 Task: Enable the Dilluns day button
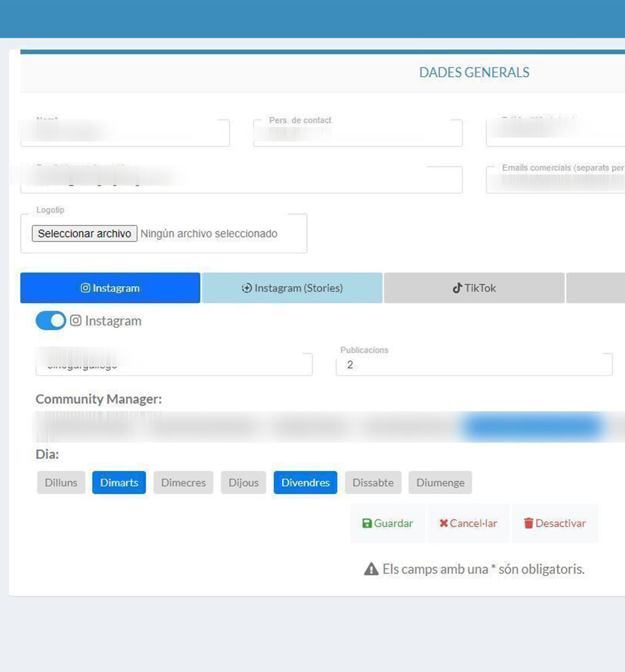click(61, 483)
